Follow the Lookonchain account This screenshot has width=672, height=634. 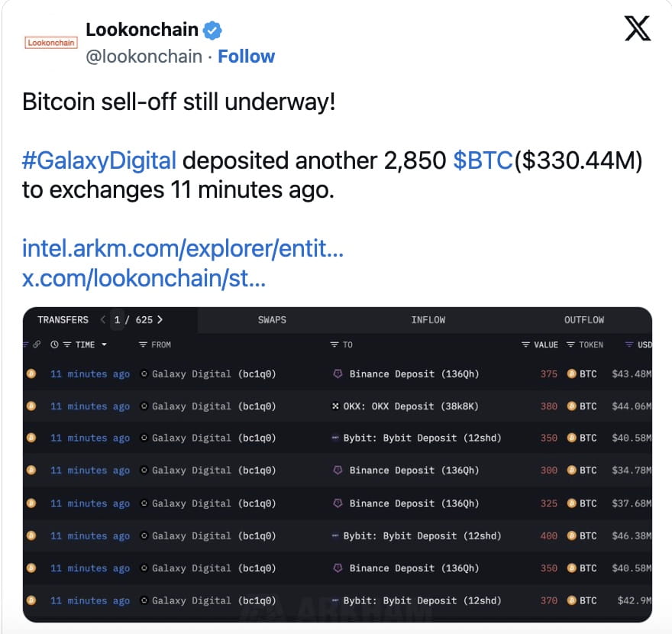click(247, 57)
